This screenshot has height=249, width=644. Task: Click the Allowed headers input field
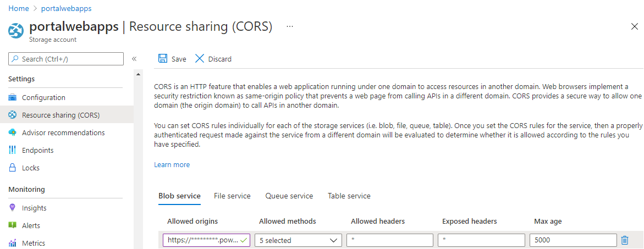coord(390,240)
